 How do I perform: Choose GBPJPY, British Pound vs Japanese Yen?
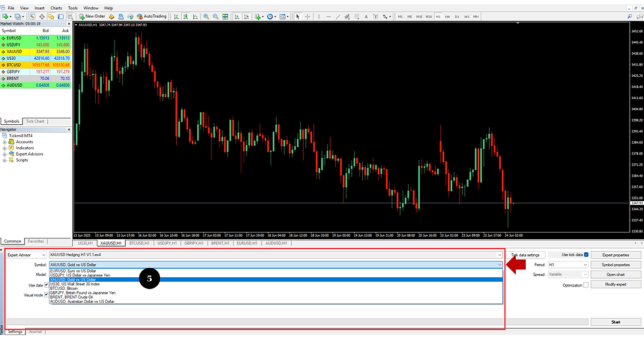click(x=275, y=292)
